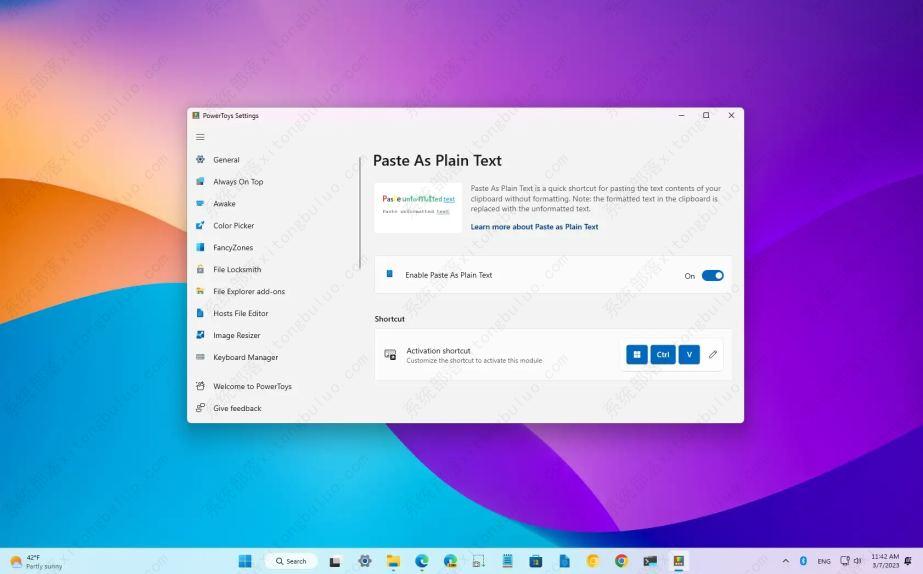The height and width of the screenshot is (574, 923).
Task: Open General settings page
Action: [x=226, y=160]
